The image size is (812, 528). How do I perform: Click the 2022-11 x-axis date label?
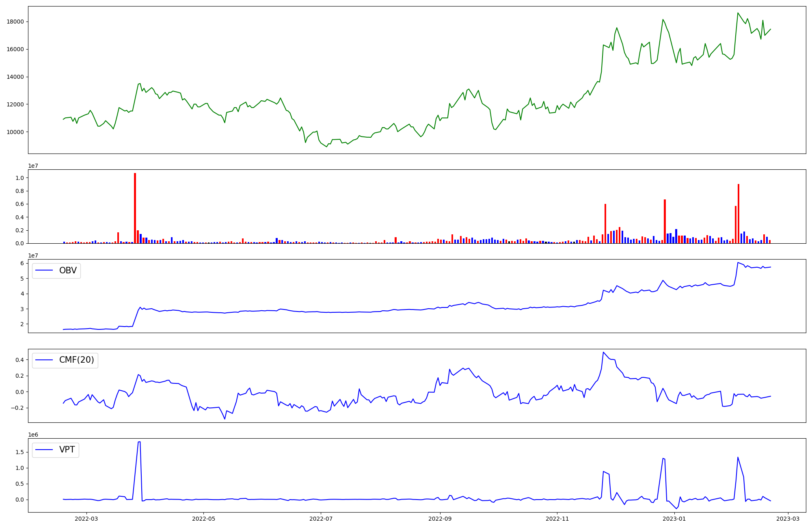point(557,518)
